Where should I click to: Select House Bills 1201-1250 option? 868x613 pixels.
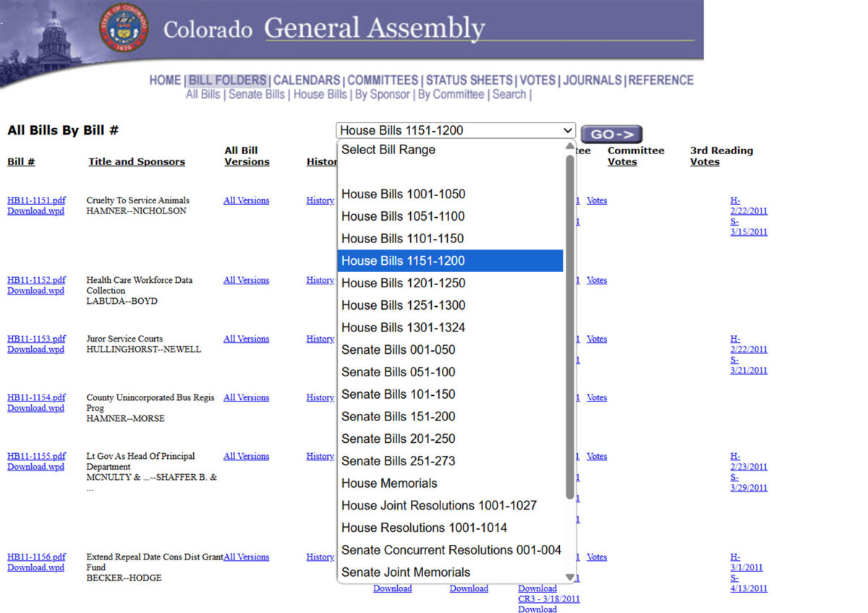(450, 283)
